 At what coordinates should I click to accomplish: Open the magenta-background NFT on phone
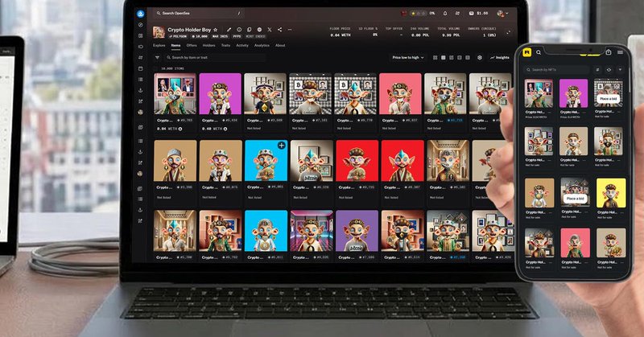[x=573, y=93]
